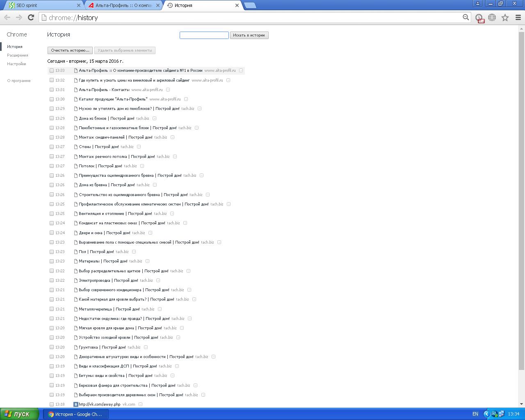The width and height of the screenshot is (525, 420).
Task: Check the 'Каталог продукции' entry checkbox
Action: point(52,99)
